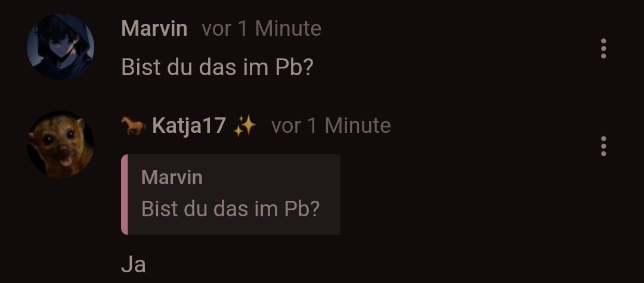Click the sparkles emoji after Katja17
This screenshot has height=283, width=644.
click(x=245, y=126)
